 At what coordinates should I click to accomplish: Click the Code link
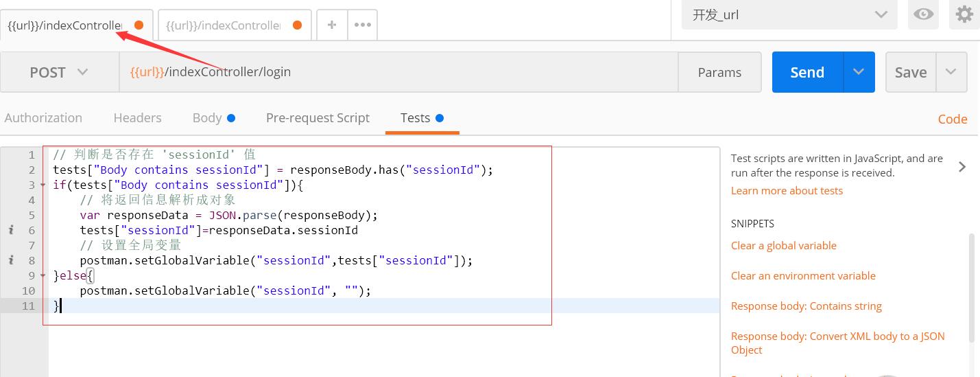tap(953, 119)
